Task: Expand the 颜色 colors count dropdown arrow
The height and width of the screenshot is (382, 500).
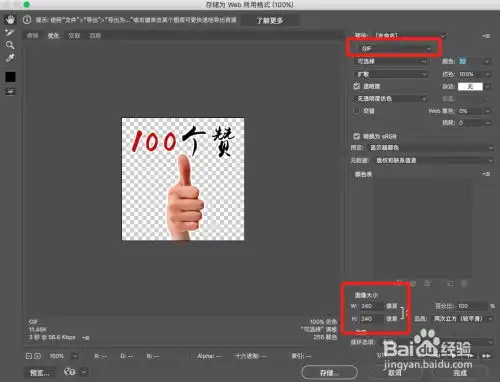Action: (x=487, y=61)
